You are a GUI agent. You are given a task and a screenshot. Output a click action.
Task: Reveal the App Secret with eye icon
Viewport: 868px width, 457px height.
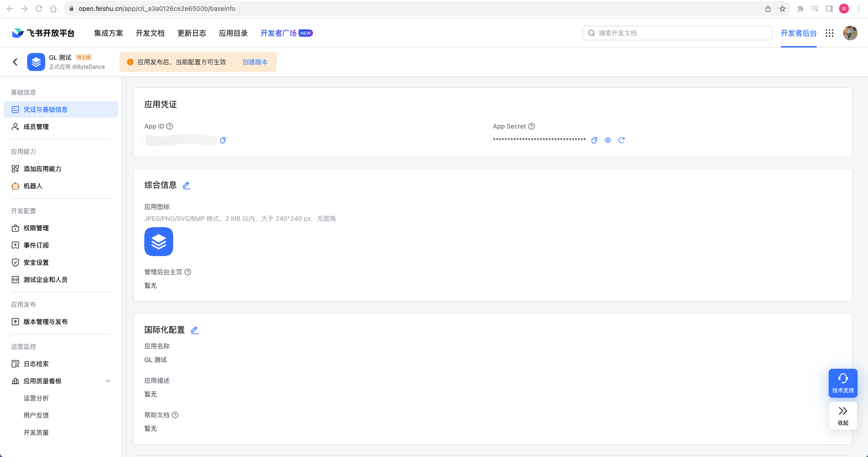tap(608, 140)
